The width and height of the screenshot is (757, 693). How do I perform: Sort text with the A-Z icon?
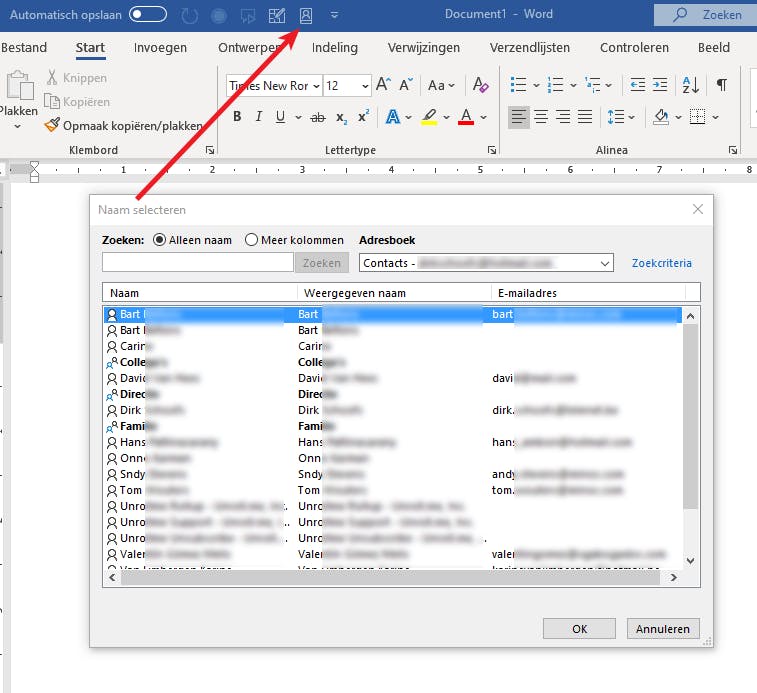690,85
